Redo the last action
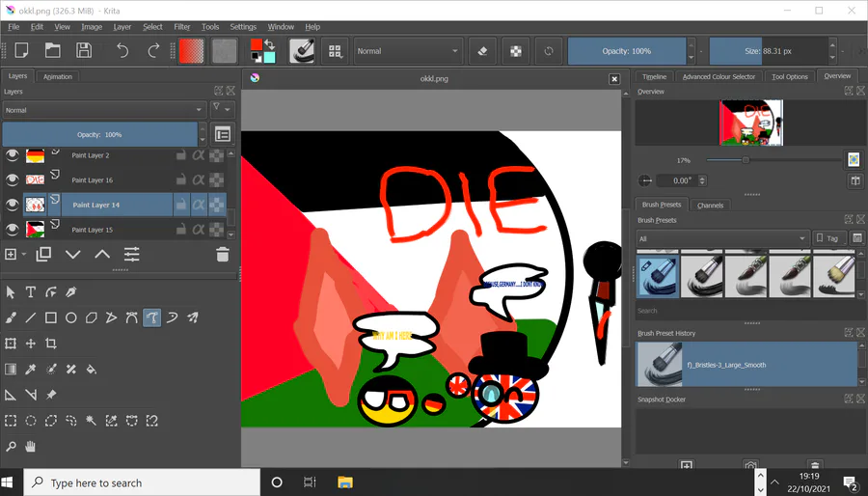The width and height of the screenshot is (868, 496). 153,50
